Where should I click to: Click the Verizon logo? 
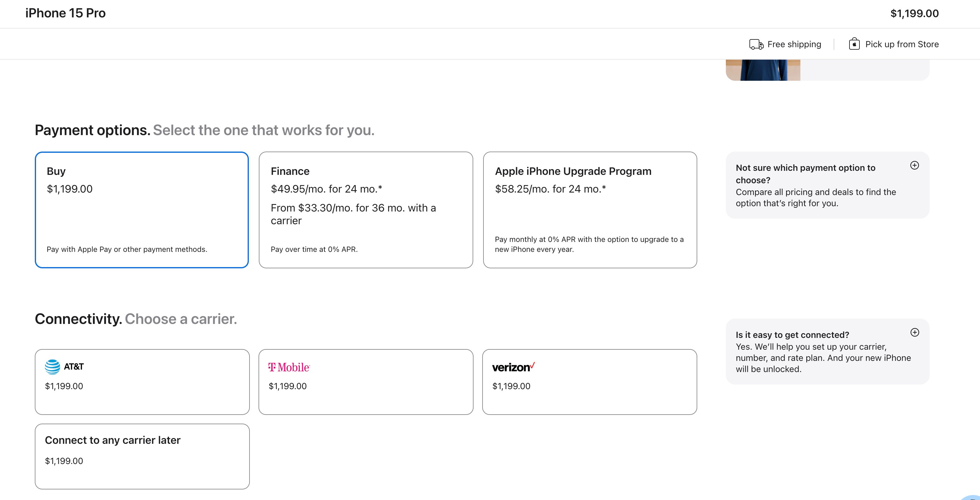coord(513,367)
